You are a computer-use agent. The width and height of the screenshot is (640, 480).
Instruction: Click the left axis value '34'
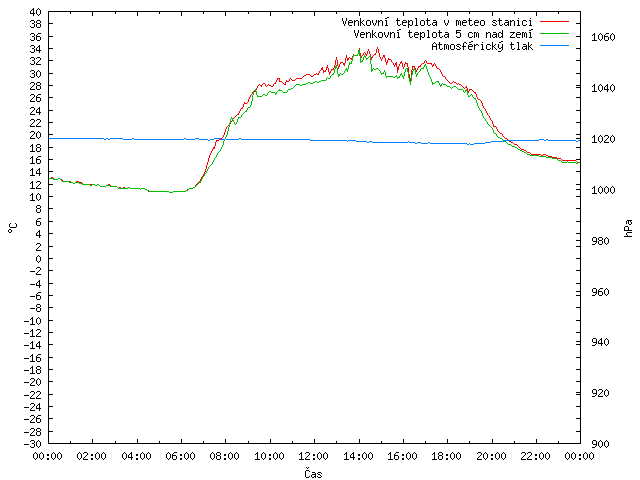click(x=36, y=49)
